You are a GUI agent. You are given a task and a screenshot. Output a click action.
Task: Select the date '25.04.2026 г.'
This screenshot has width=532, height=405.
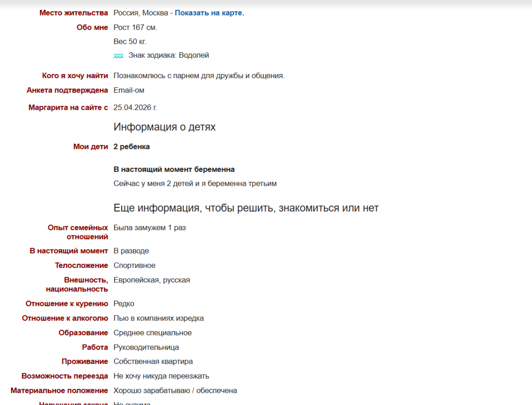(135, 107)
